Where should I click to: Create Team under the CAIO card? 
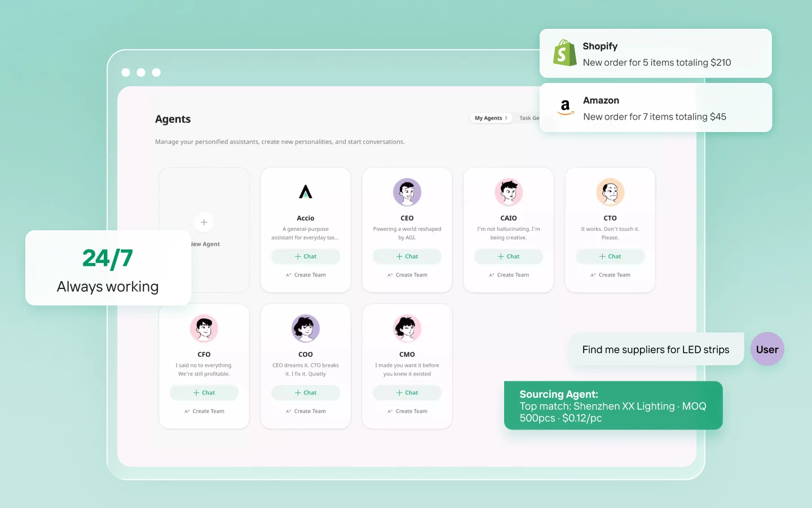(509, 275)
